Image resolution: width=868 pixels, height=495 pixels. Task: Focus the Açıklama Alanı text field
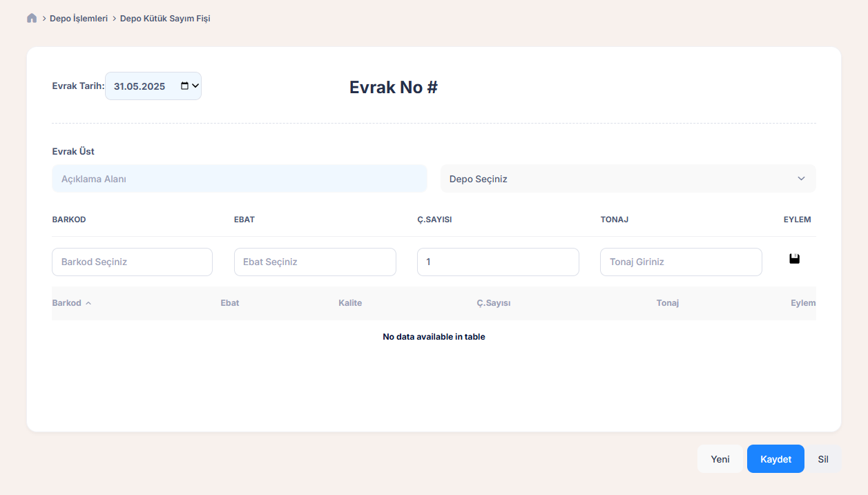239,179
